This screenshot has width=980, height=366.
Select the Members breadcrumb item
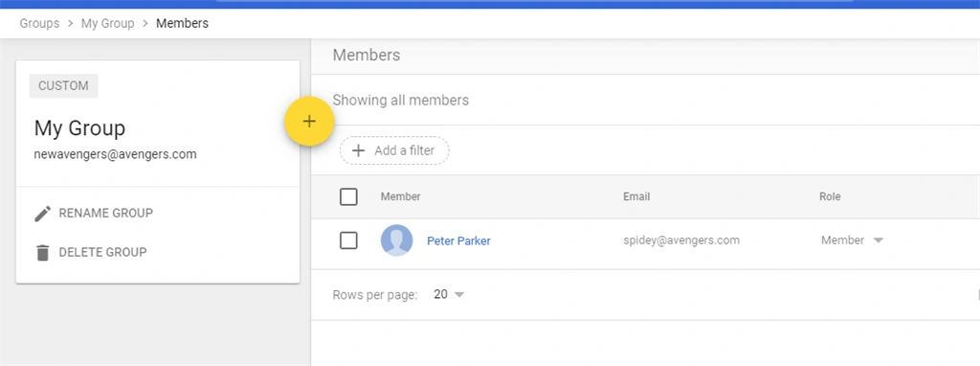(183, 24)
